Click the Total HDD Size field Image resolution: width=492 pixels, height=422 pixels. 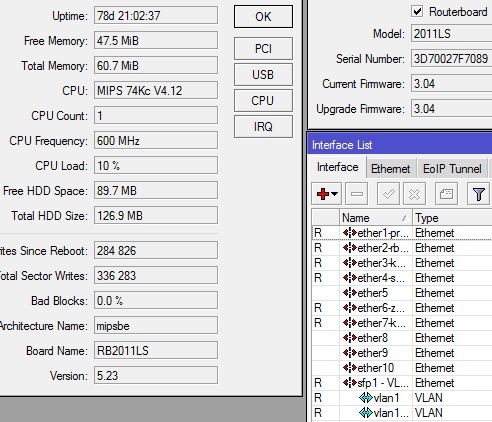coord(156,215)
